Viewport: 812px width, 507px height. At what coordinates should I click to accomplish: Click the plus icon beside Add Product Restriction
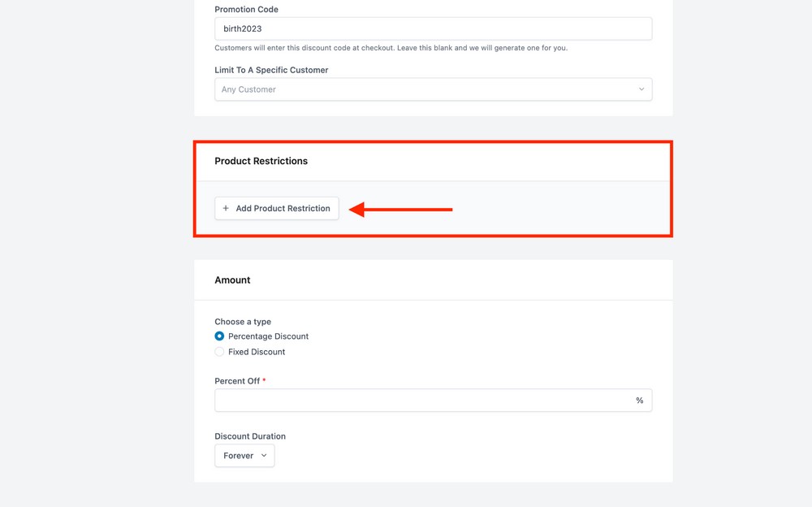click(226, 209)
